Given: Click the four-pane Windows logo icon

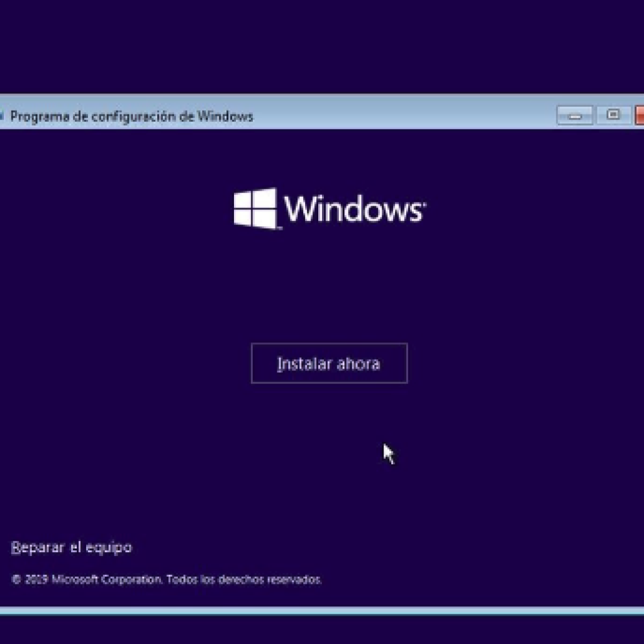Looking at the screenshot, I should pos(255,208).
